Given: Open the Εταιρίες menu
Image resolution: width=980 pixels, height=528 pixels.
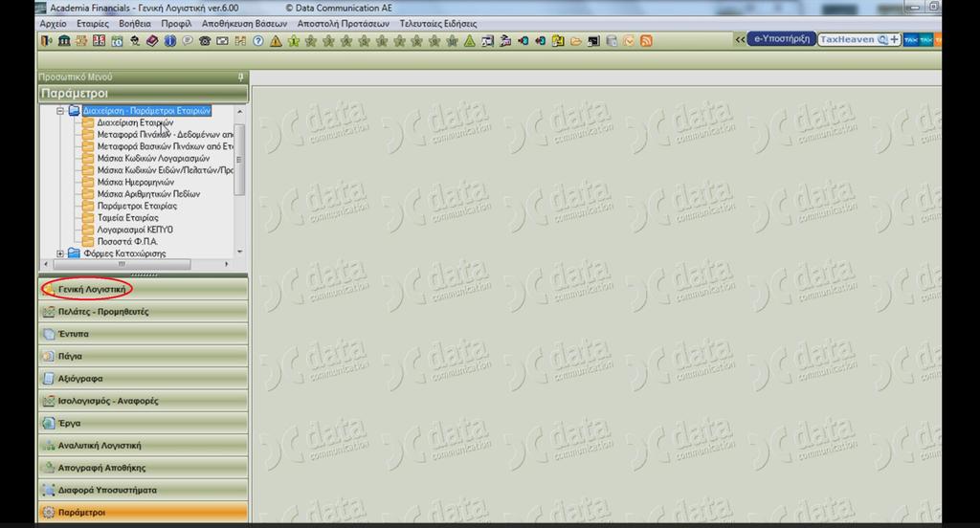Looking at the screenshot, I should pyautogui.click(x=93, y=24).
